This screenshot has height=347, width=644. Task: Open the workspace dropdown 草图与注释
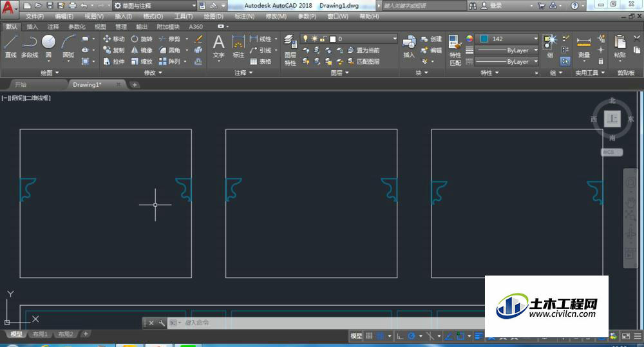(x=155, y=6)
